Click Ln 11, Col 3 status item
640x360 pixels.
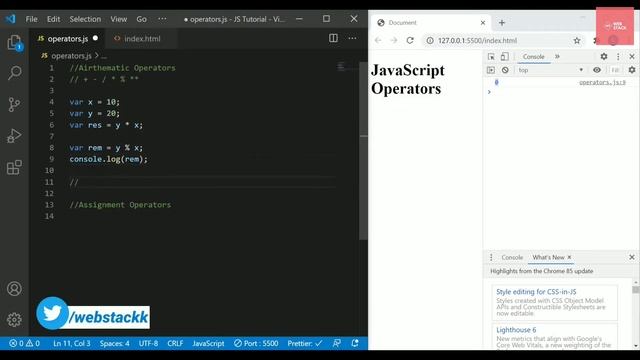click(71, 343)
